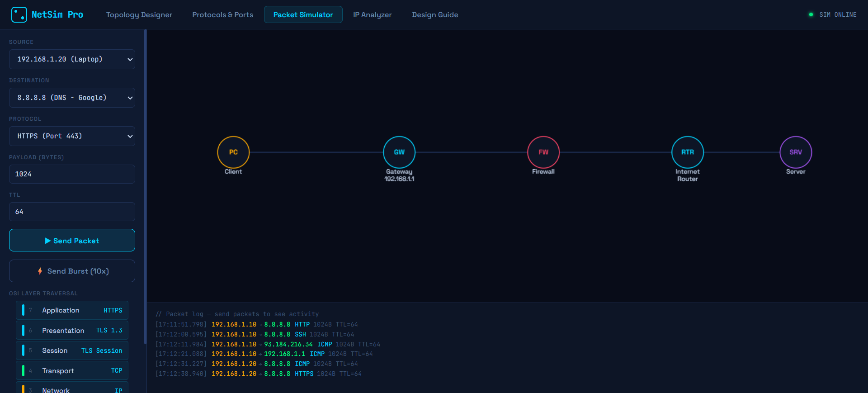
Task: Focus the TTL input field
Action: pyautogui.click(x=72, y=212)
